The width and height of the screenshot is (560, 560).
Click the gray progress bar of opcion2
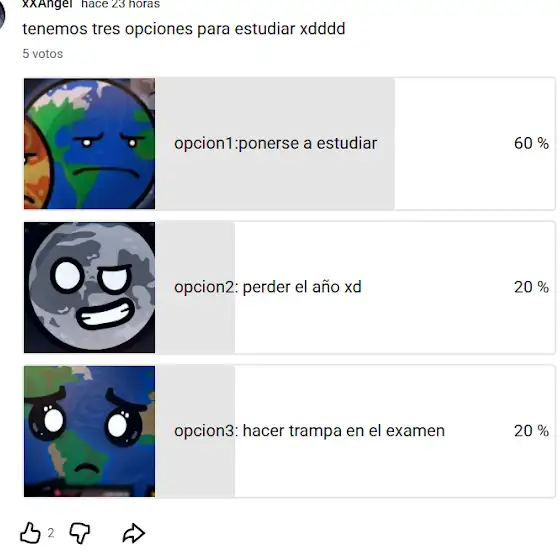195,288
